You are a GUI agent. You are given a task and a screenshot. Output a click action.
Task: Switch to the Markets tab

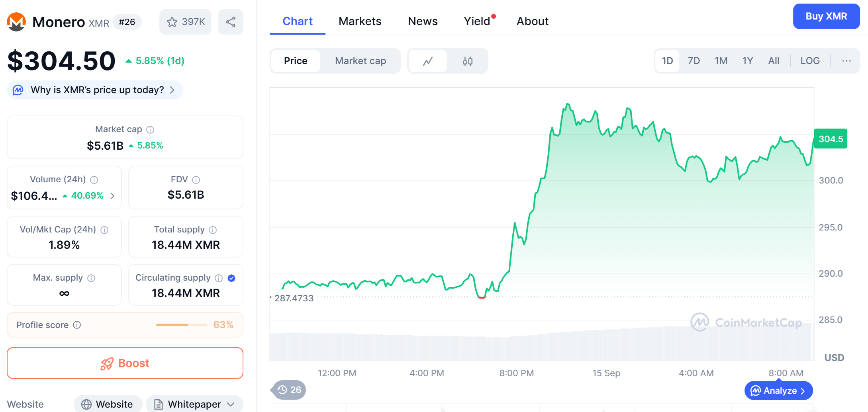pos(360,21)
